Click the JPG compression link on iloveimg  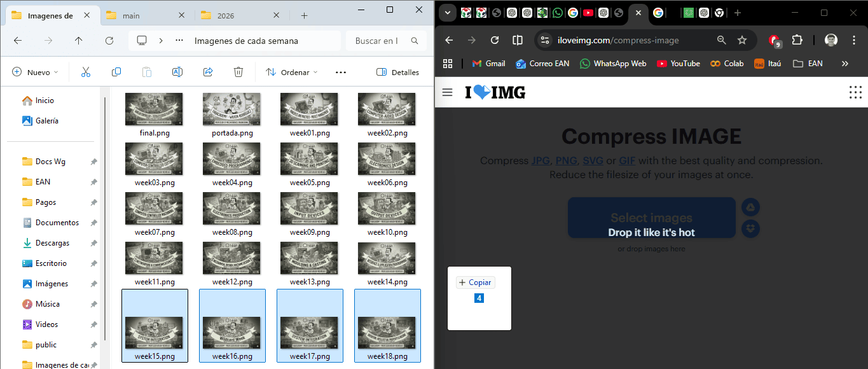coord(540,160)
